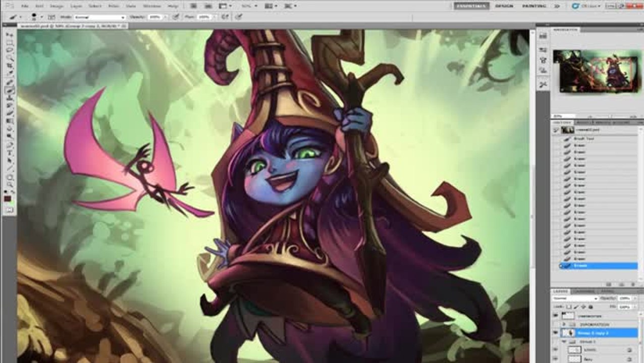The height and width of the screenshot is (363, 644).
Task: Select the Zoom tool
Action: tap(10, 185)
